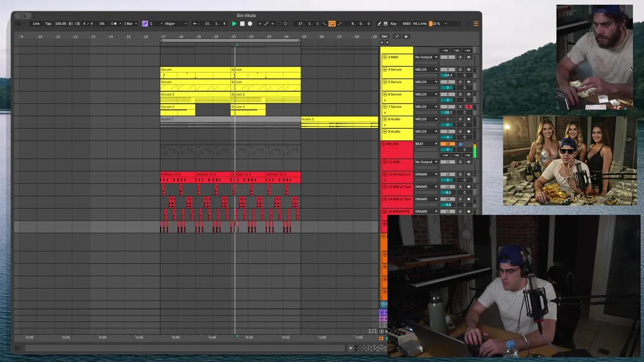The image size is (644, 362).
Task: Fold the 7 Serum track
Action: [385, 107]
